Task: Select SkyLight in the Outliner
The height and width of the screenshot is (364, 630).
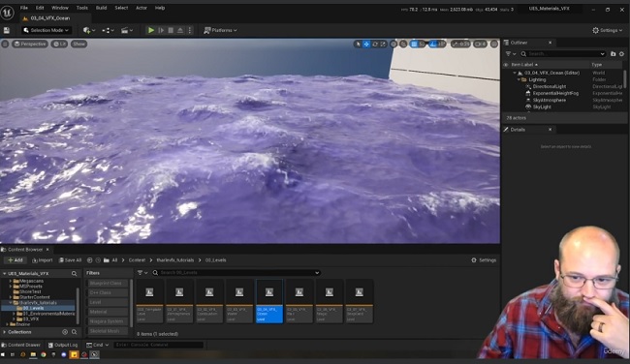Action: [542, 106]
